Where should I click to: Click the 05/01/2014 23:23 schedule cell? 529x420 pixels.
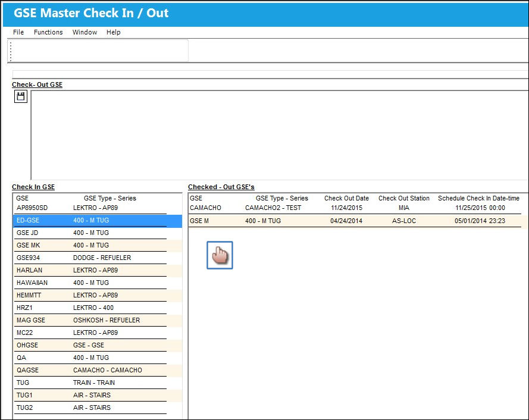[480, 221]
